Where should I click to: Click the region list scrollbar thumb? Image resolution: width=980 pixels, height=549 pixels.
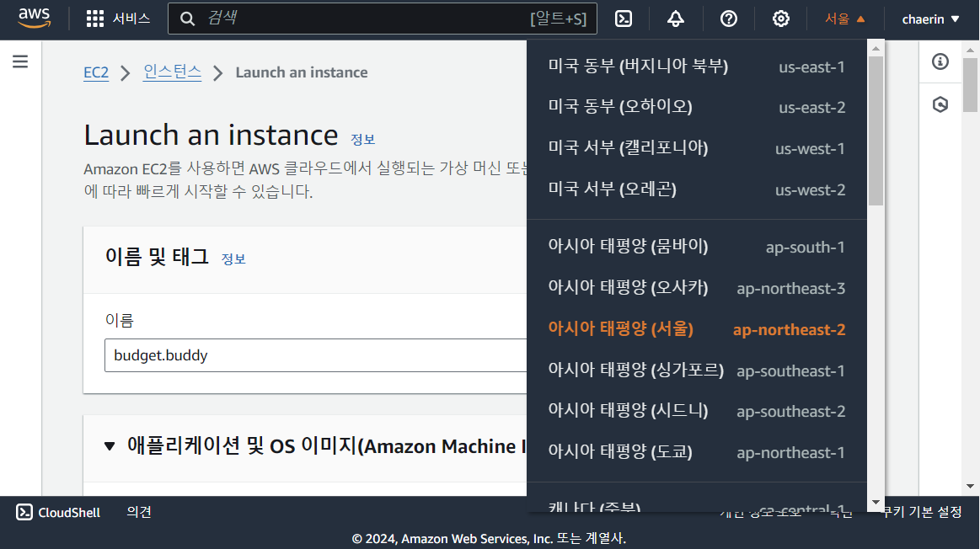876,131
